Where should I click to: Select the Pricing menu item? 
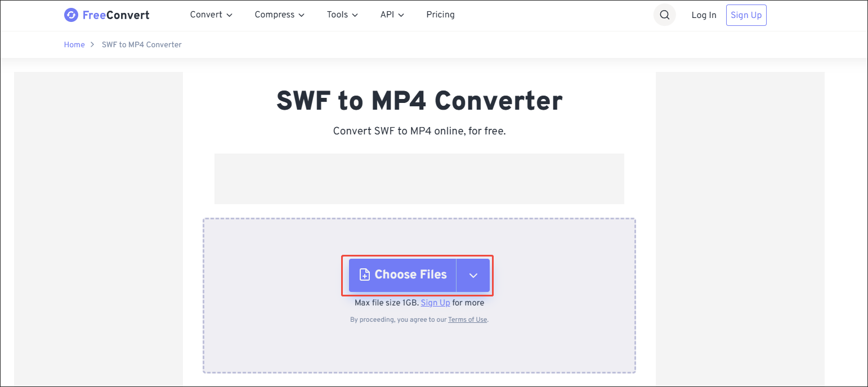pos(440,15)
